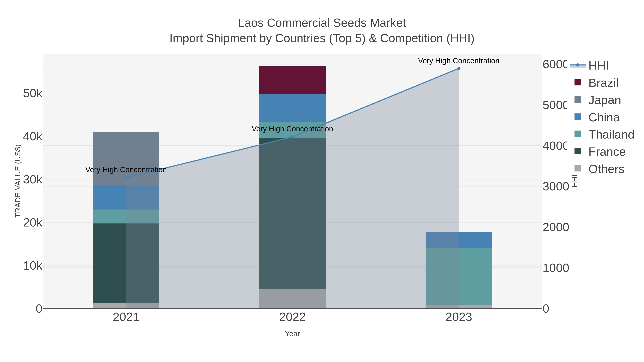The height and width of the screenshot is (362, 644).
Task: Click the Japan segment of the 2021 bar
Action: click(126, 159)
